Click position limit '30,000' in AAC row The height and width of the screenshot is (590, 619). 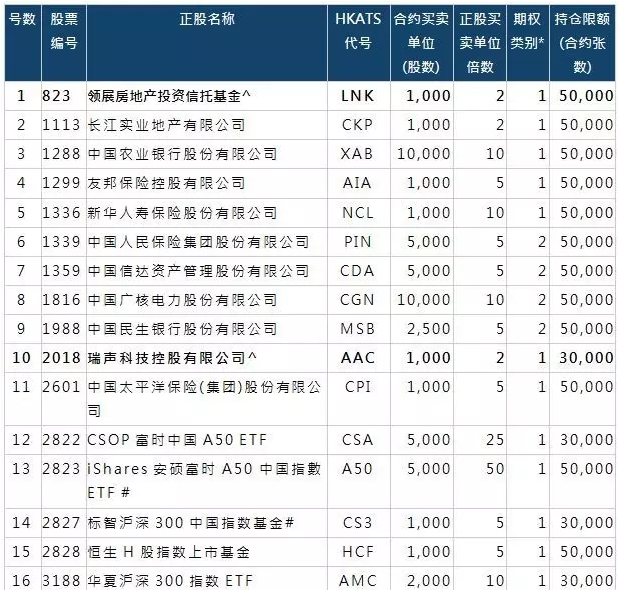[586, 358]
